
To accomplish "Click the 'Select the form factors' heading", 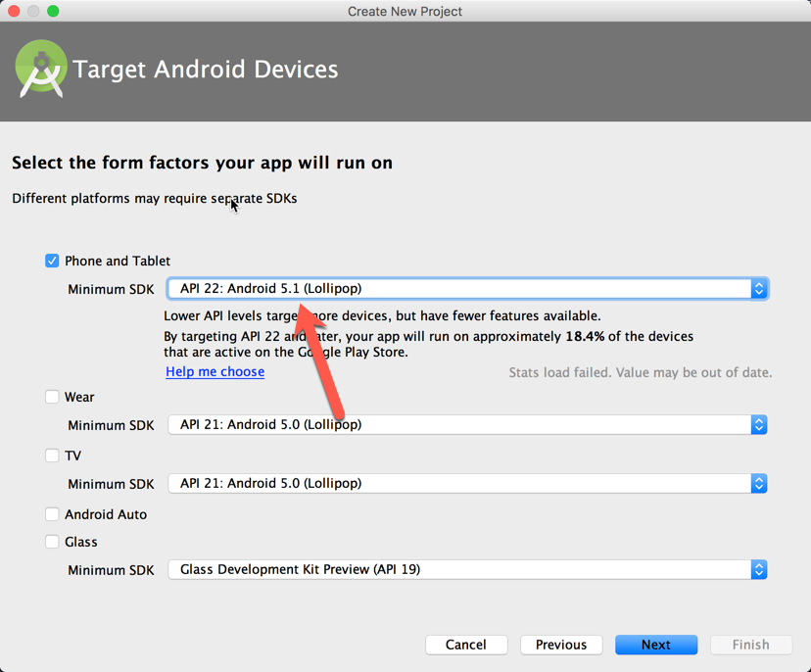I will click(202, 163).
